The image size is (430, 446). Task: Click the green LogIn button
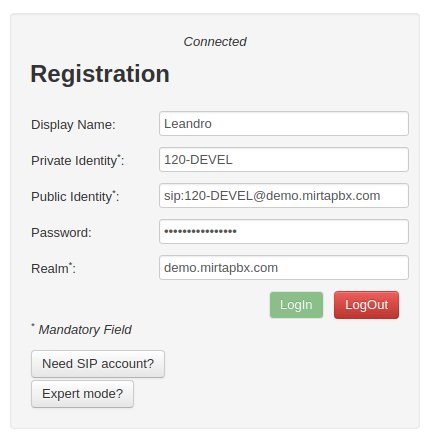pyautogui.click(x=296, y=305)
